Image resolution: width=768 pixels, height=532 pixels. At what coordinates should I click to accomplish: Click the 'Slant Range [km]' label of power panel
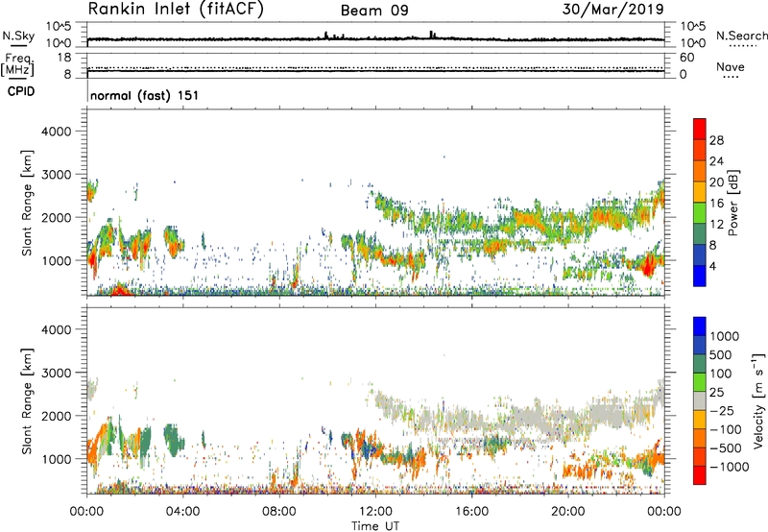tap(27, 203)
